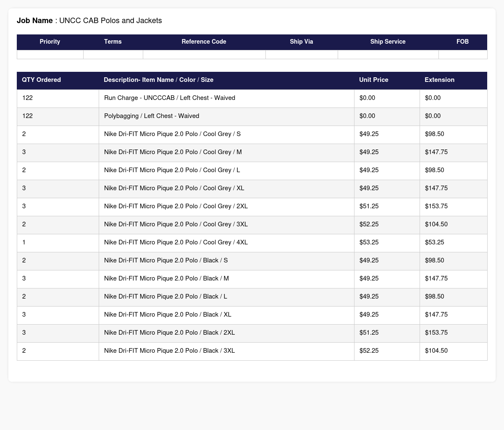Select the Cool Grey / 2XL polo description
This screenshot has height=430, width=504.
pos(176,206)
